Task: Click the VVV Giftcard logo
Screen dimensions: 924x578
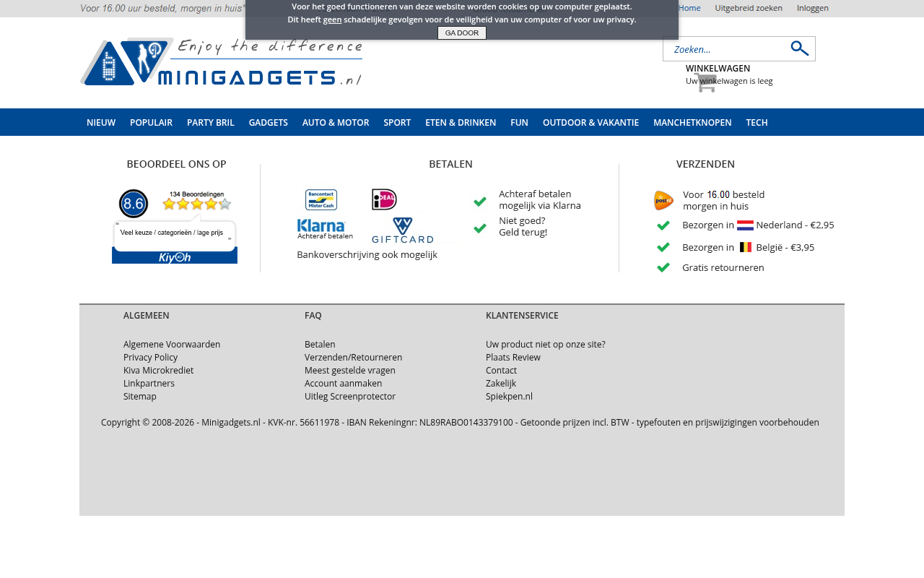Action: 403,230
